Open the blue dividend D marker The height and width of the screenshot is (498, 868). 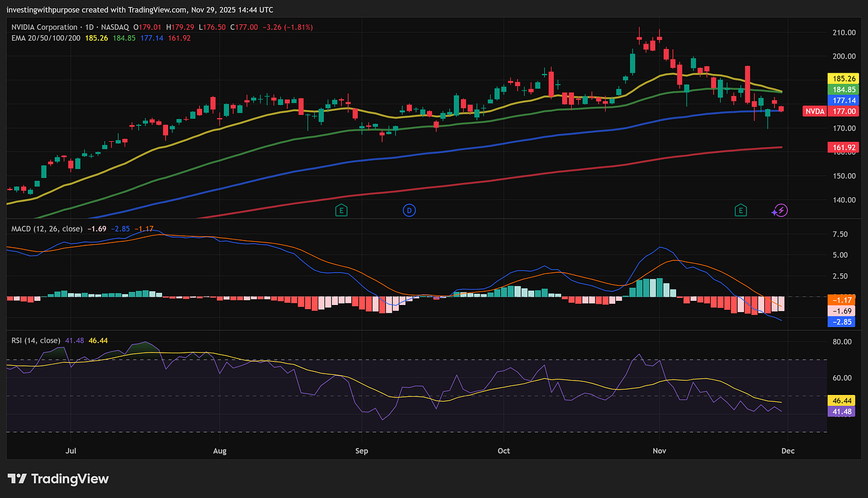coord(409,210)
